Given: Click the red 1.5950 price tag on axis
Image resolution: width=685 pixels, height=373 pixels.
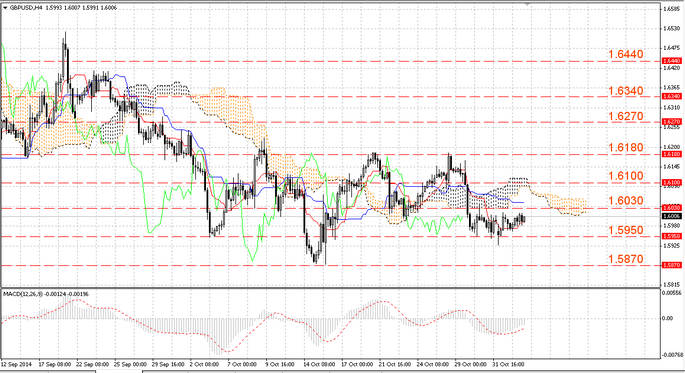Looking at the screenshot, I should point(672,236).
